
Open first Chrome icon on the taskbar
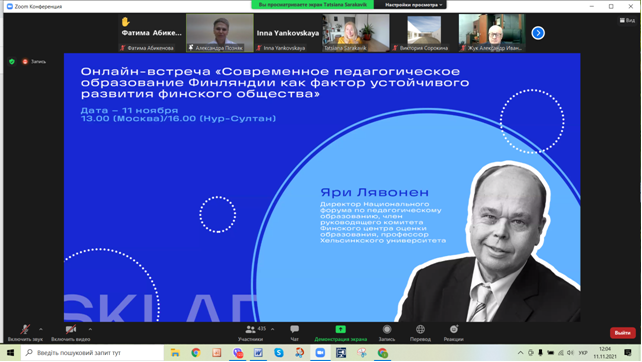pyautogui.click(x=196, y=353)
